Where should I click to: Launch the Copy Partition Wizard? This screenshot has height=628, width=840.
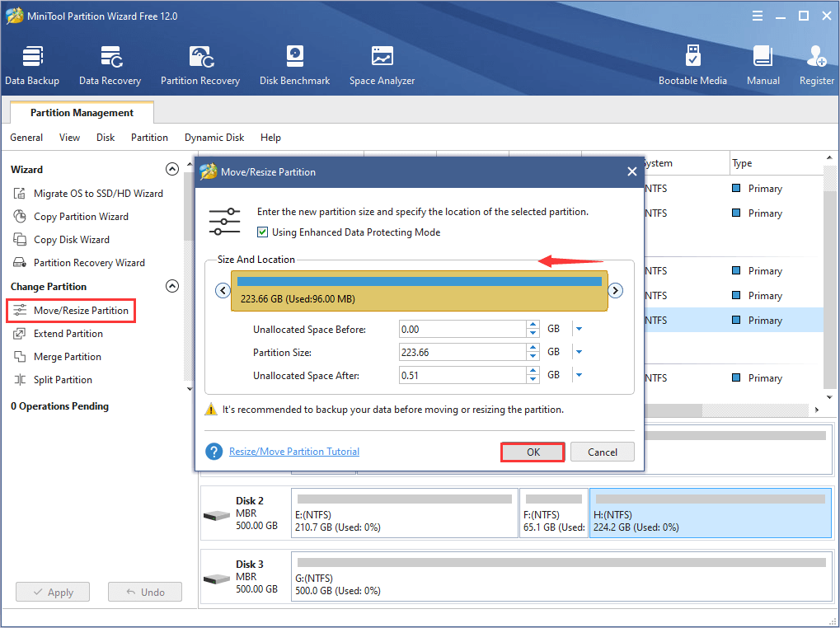(x=71, y=216)
